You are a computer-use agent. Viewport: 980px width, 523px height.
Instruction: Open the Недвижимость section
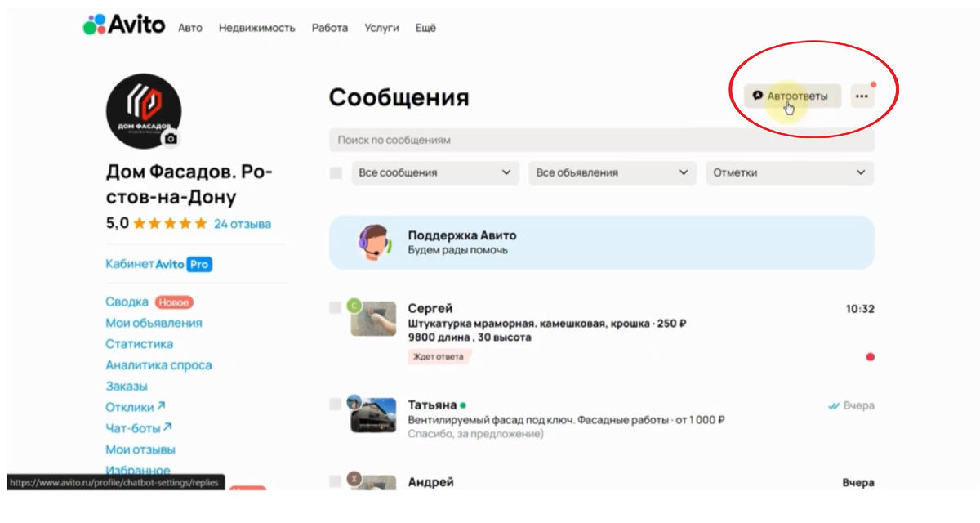tap(256, 28)
